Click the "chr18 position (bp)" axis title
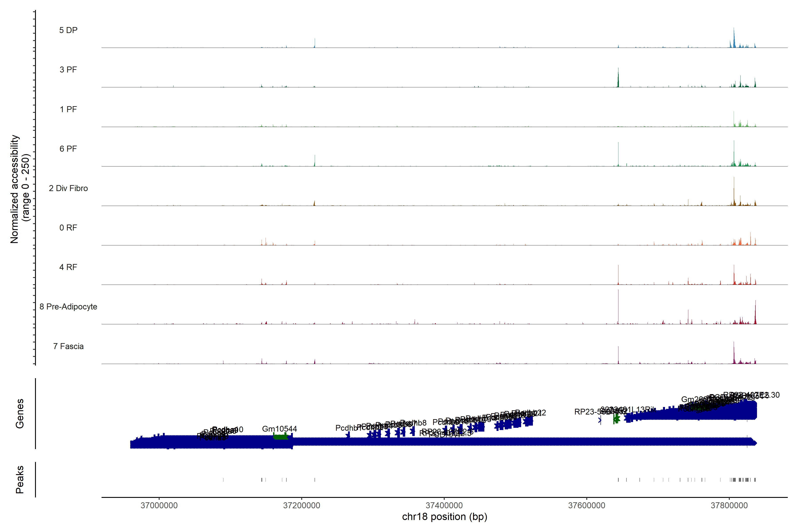 (444, 517)
